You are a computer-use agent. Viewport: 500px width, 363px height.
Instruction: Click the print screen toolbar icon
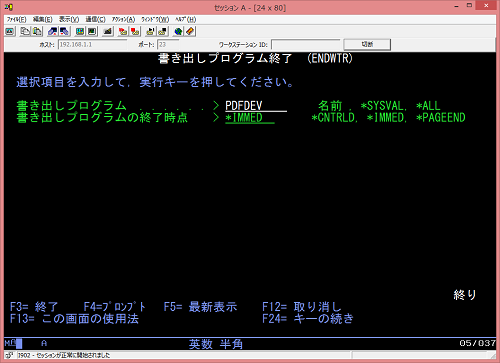[x=10, y=31]
